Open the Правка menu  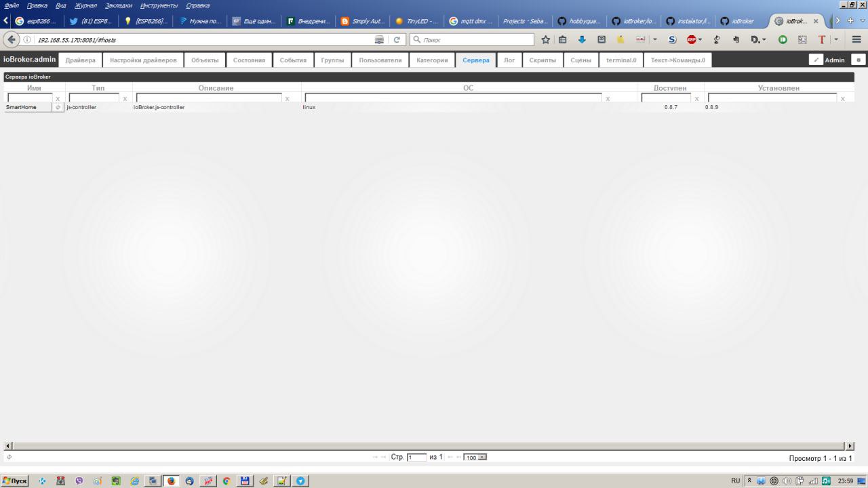37,5
